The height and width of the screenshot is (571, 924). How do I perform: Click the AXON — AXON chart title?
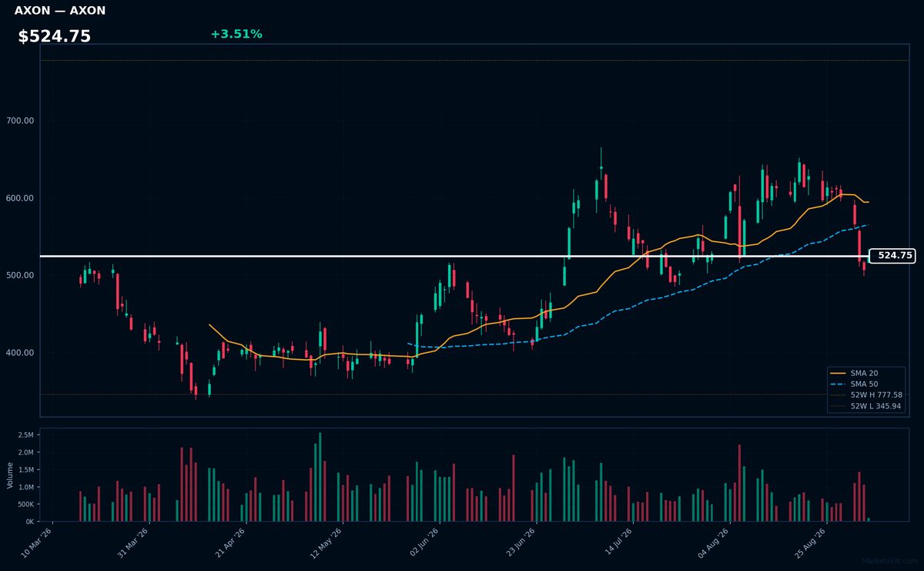click(60, 11)
